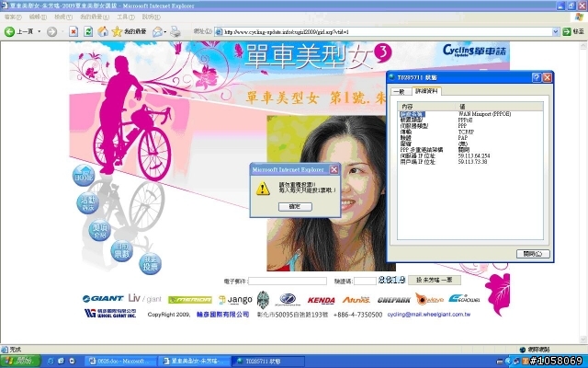Click the MERIDA sponsor logo
This screenshot has height=368, width=588.
click(x=190, y=300)
